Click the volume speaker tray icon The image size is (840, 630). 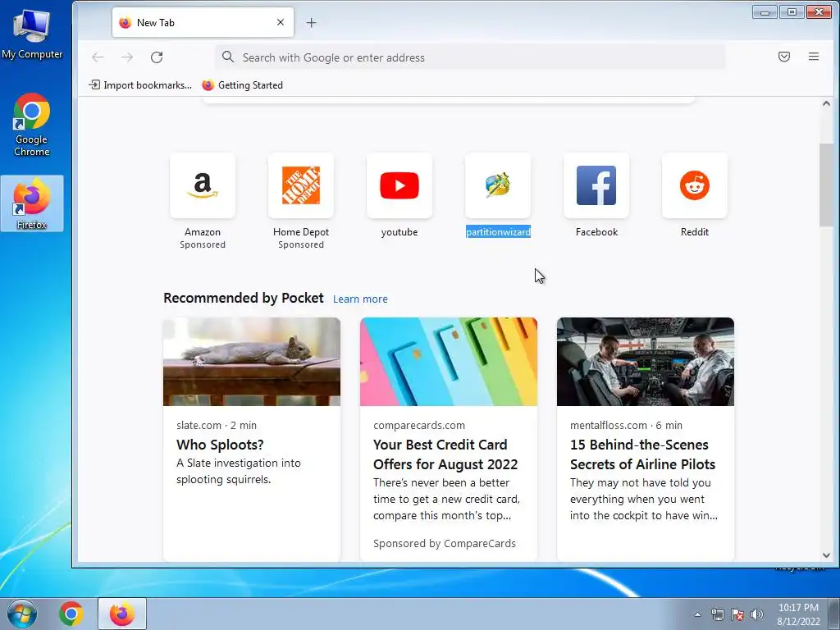click(757, 615)
